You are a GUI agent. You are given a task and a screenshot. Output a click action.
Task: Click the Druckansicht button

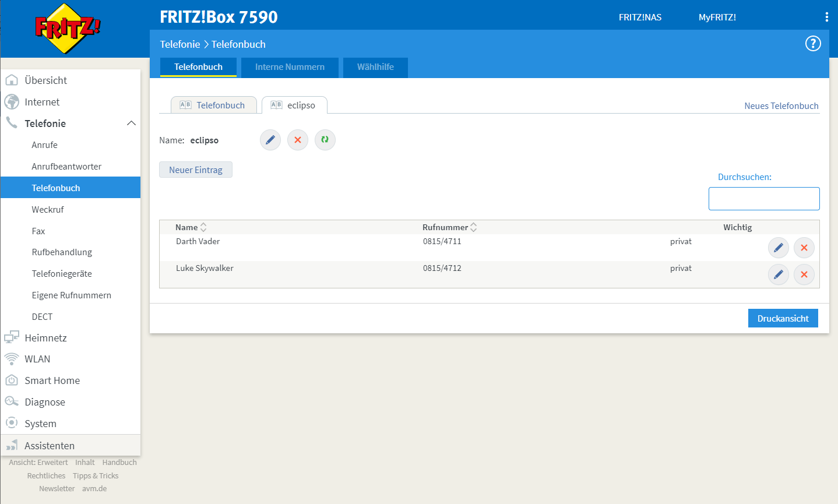[783, 318]
